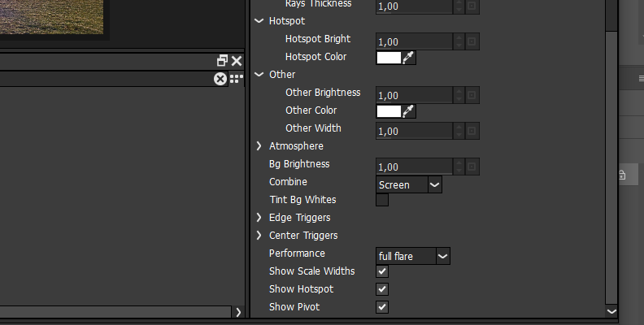Click the Tint Bg Whites label
The height and width of the screenshot is (325, 644).
(302, 200)
